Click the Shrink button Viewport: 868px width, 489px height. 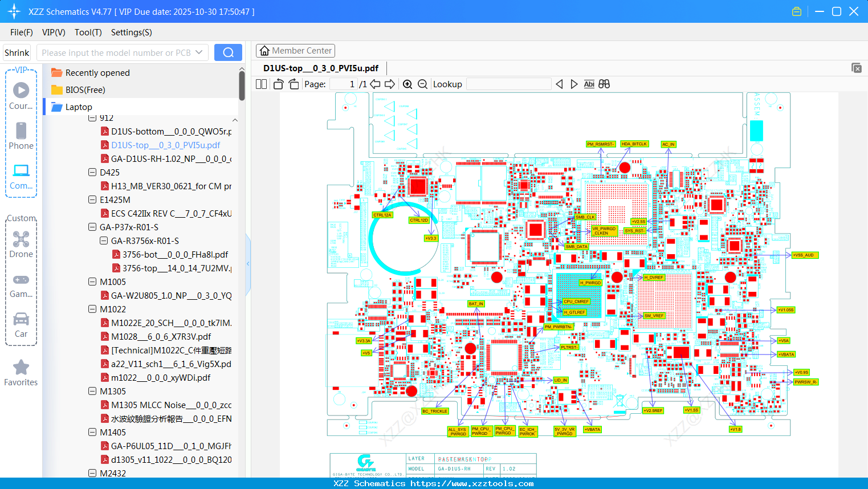(17, 52)
